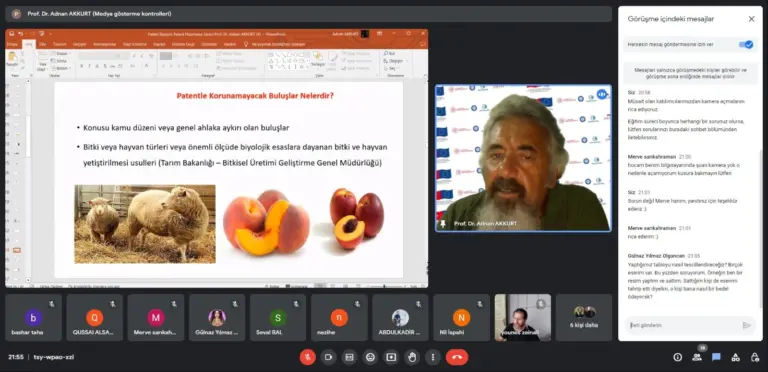
Task: Close the in-call messages panel
Action: point(751,19)
